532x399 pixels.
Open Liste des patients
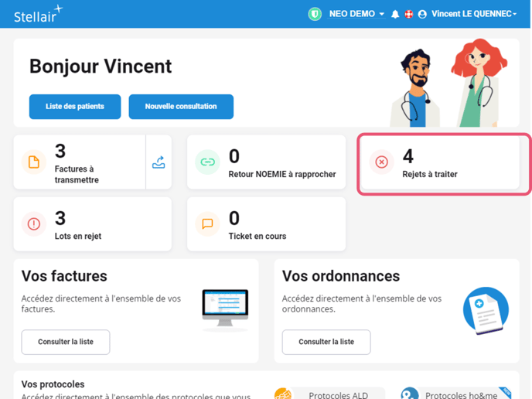coord(75,107)
